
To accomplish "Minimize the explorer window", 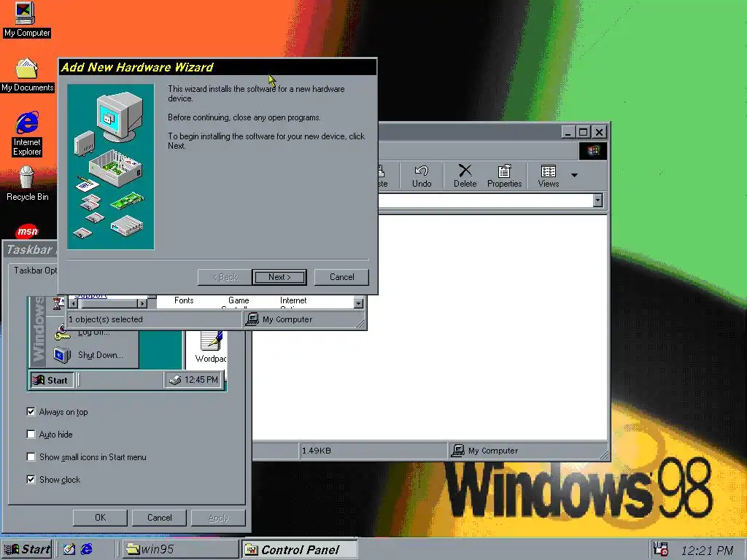I will (x=568, y=132).
